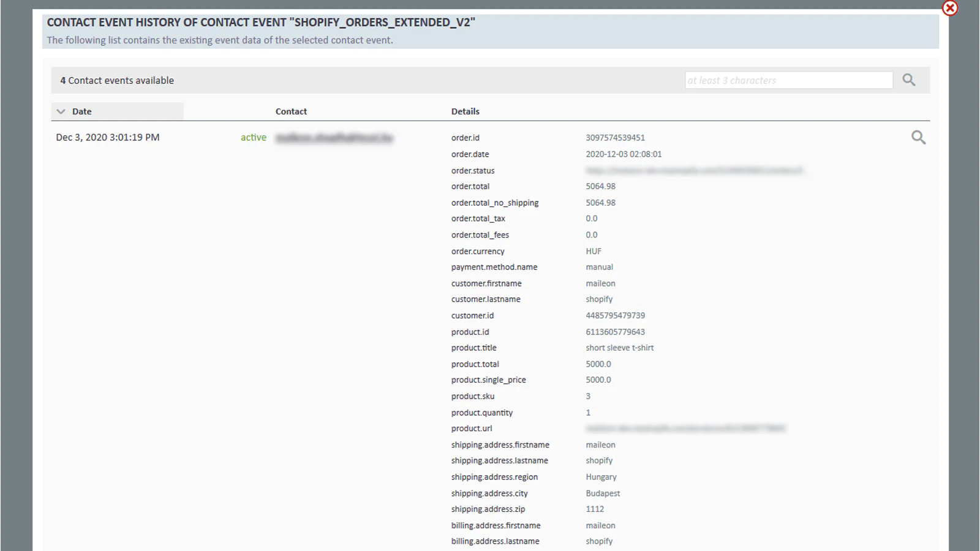The height and width of the screenshot is (551, 980).
Task: Toggle Date column sort chevron
Action: click(x=61, y=111)
